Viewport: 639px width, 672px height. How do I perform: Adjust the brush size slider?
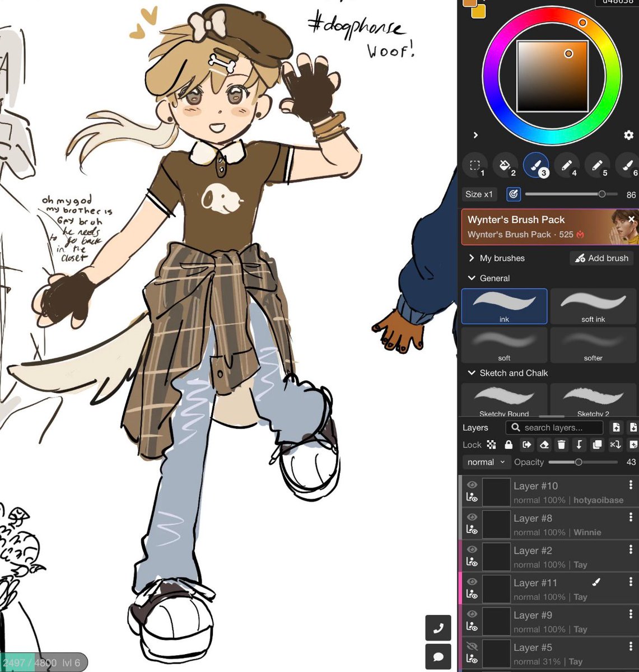click(571, 194)
